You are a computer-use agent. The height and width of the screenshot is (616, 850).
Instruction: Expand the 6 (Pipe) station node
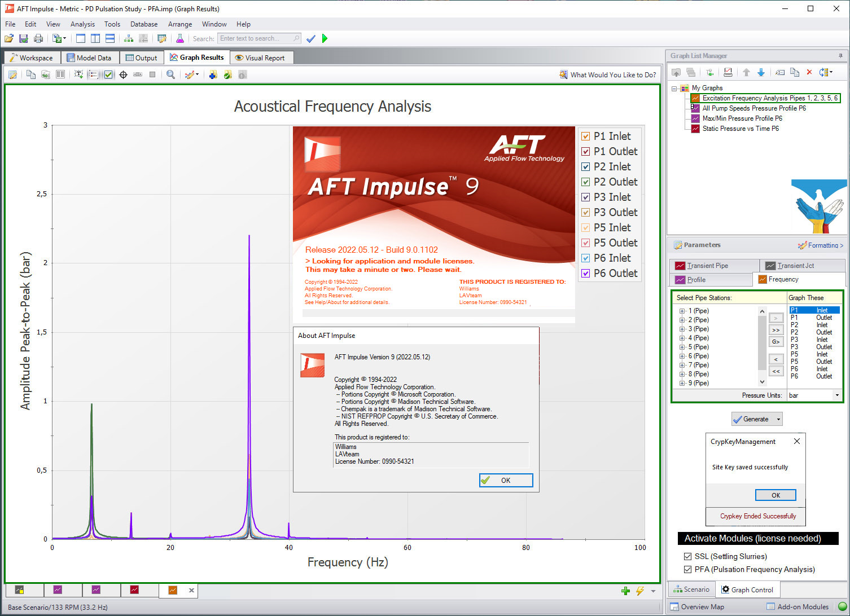pos(682,356)
